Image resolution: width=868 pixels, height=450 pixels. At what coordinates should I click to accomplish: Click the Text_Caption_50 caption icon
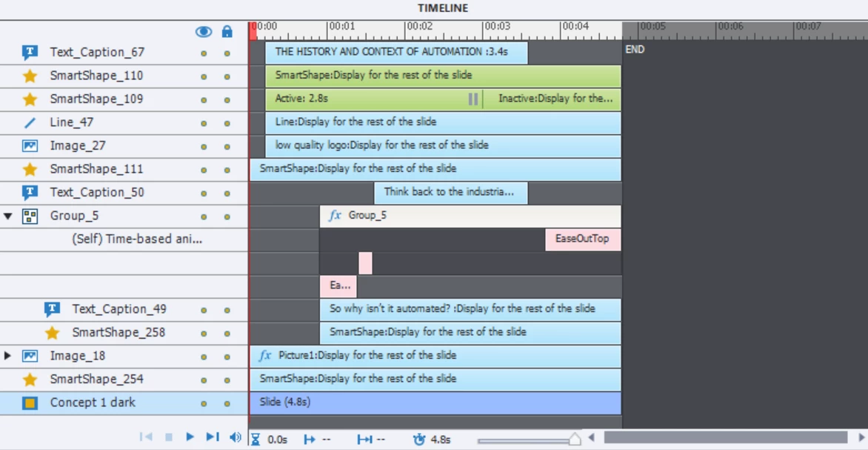[x=30, y=193]
